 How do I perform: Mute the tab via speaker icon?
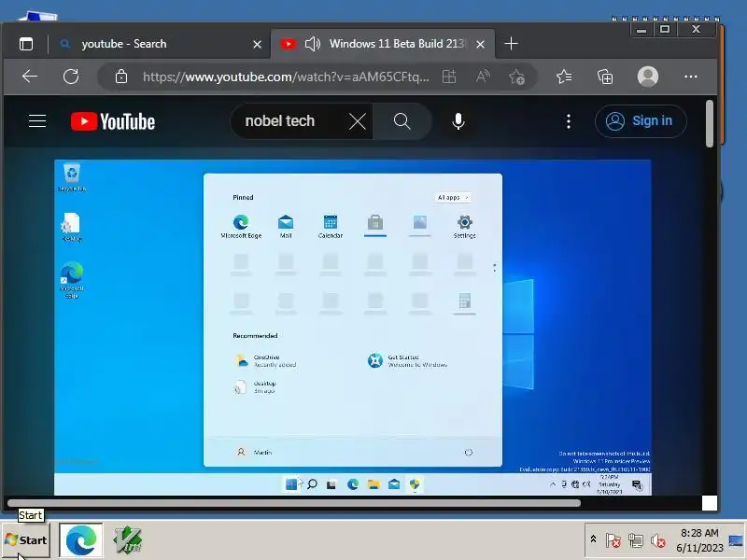313,44
